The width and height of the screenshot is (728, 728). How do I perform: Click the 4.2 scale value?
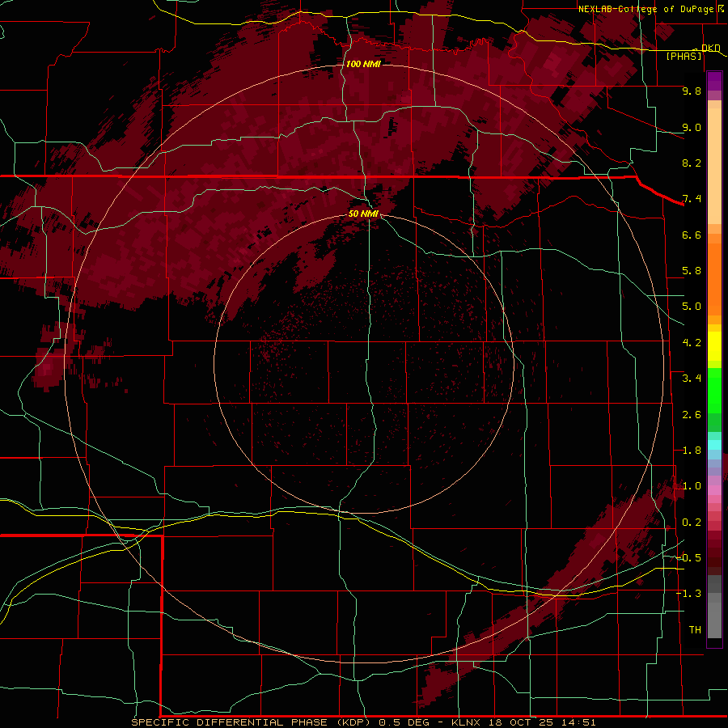[692, 343]
